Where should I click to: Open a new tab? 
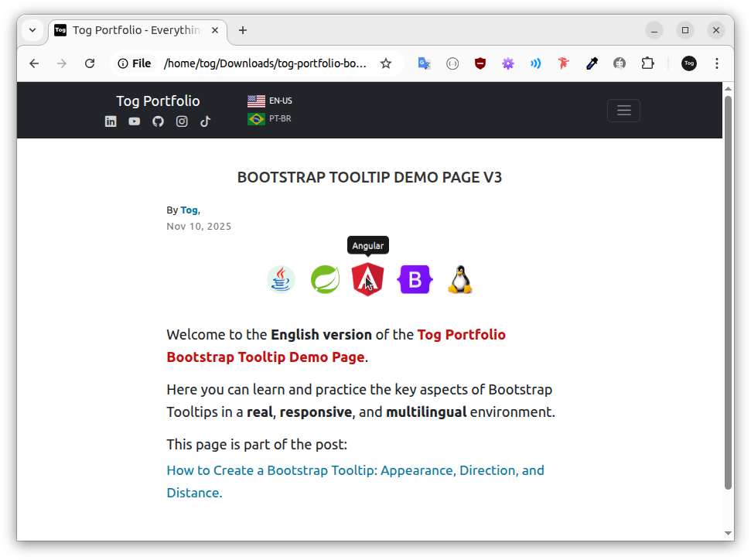click(x=243, y=30)
